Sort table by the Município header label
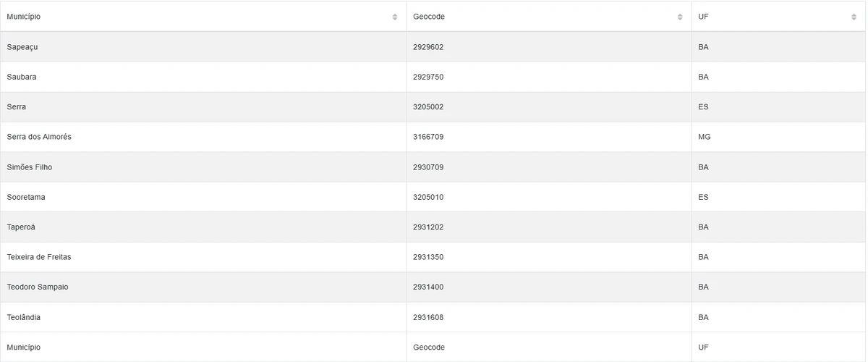 coord(24,17)
